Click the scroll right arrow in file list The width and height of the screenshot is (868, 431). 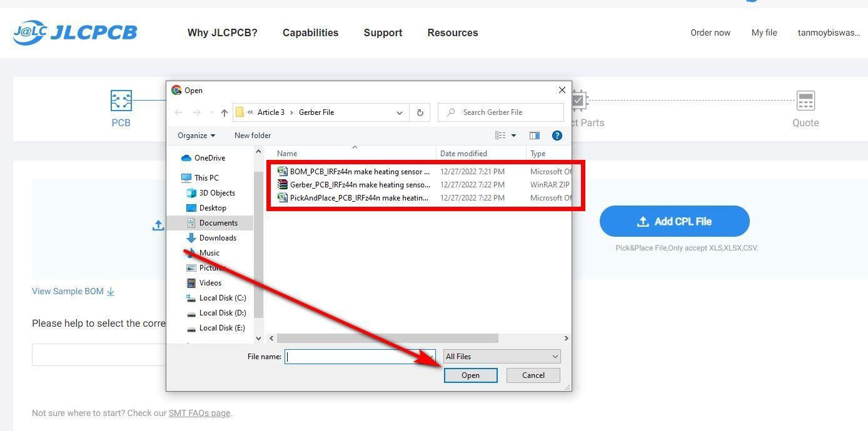click(x=566, y=338)
